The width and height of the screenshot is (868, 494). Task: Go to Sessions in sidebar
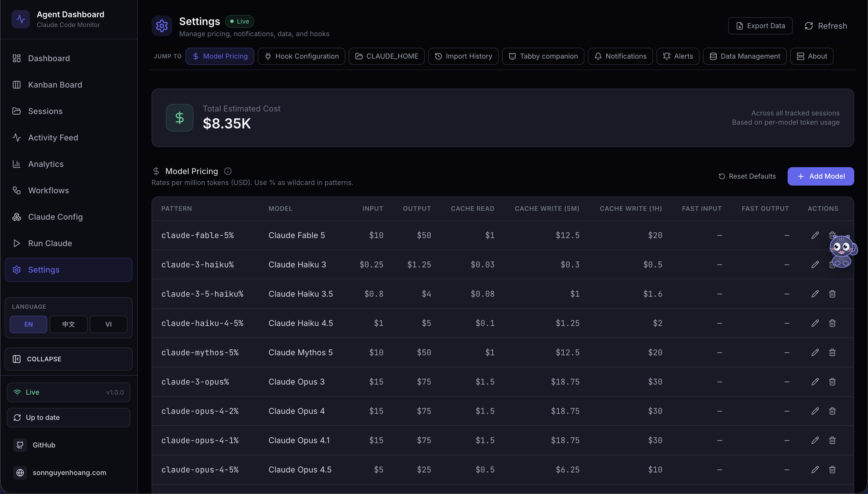[69, 111]
